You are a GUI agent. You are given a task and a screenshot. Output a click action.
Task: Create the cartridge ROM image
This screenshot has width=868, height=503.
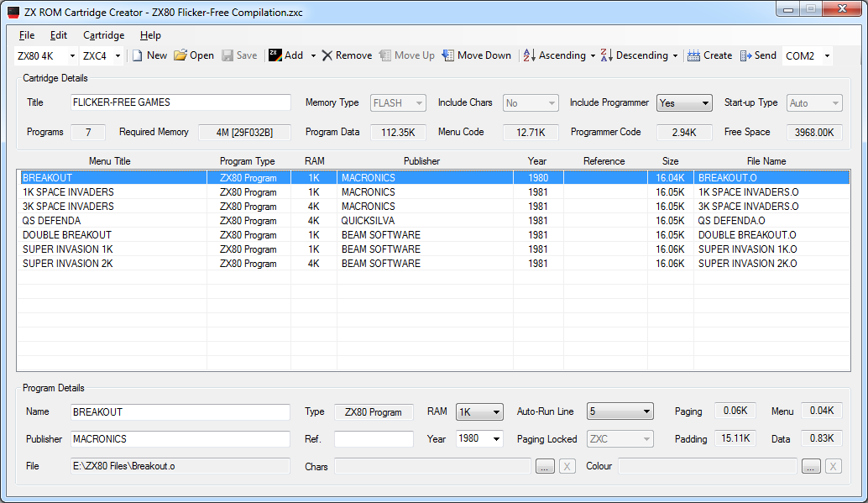[x=709, y=55]
